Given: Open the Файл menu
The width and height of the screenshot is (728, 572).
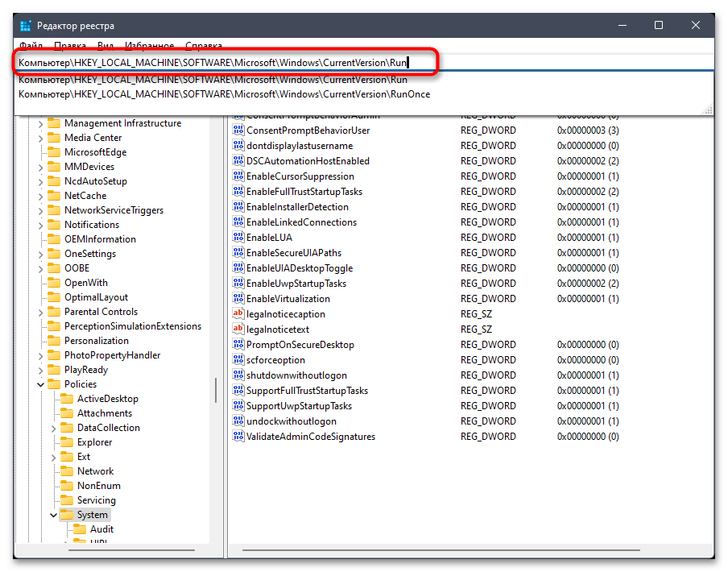Looking at the screenshot, I should point(31,45).
